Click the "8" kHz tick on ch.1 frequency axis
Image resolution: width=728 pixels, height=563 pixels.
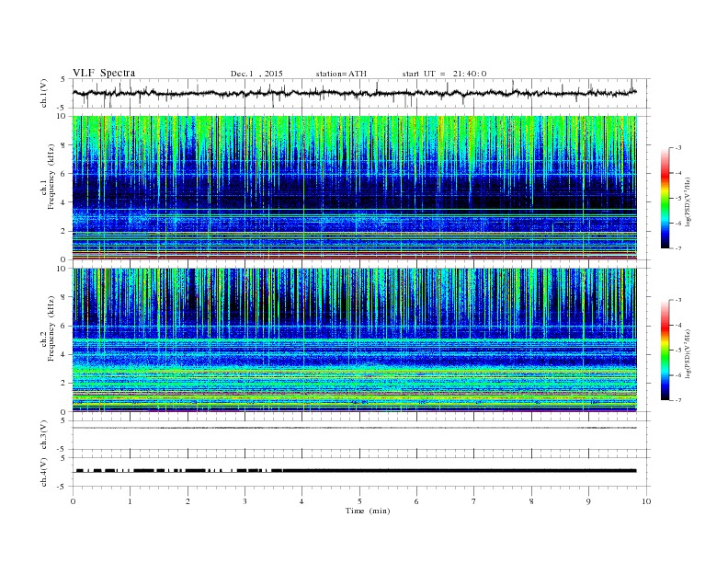64,145
